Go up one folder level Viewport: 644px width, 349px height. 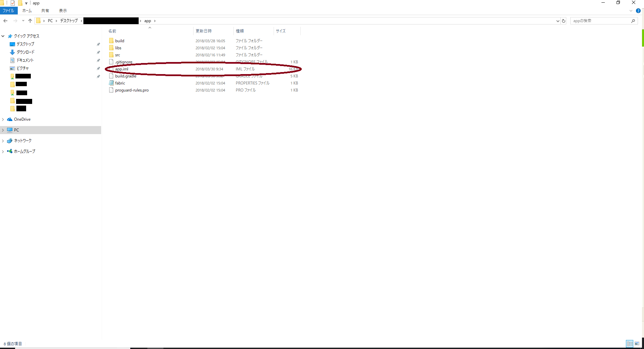[x=30, y=21]
